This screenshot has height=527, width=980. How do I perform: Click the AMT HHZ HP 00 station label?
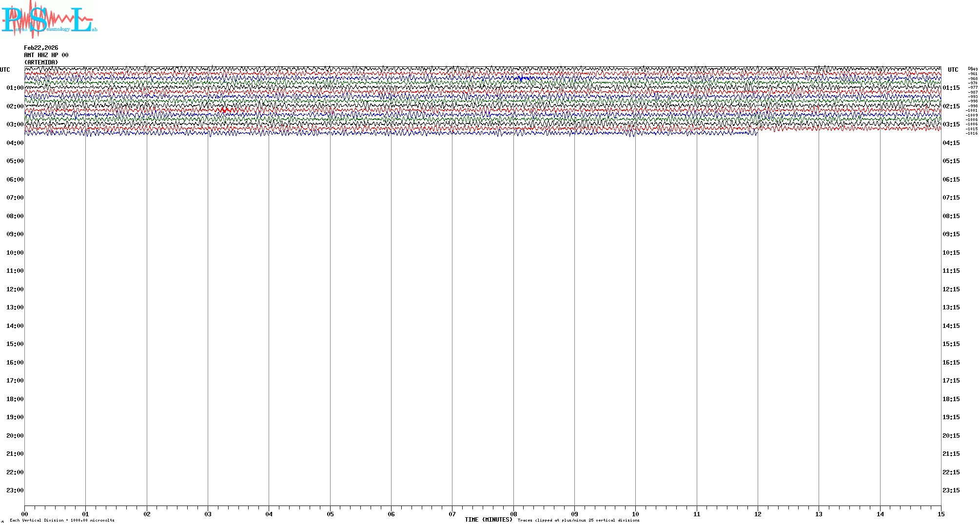46,55
